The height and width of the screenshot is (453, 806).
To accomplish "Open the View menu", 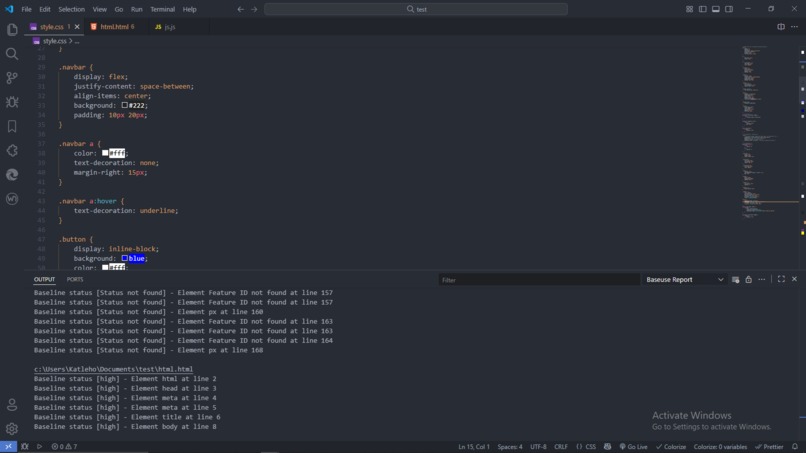I will pos(100,9).
